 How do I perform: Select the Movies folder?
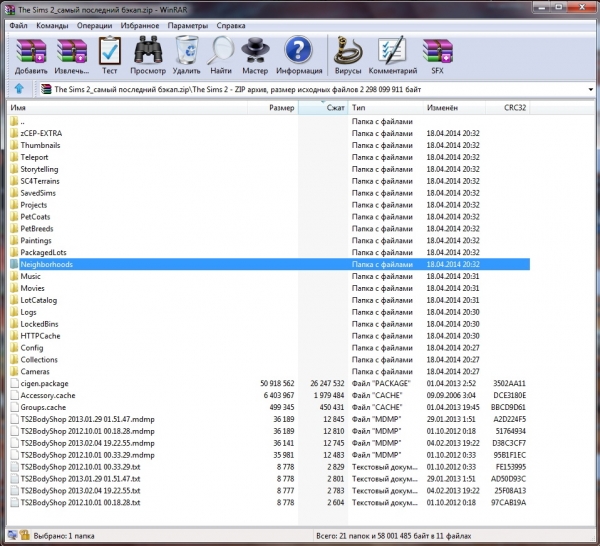[32, 288]
